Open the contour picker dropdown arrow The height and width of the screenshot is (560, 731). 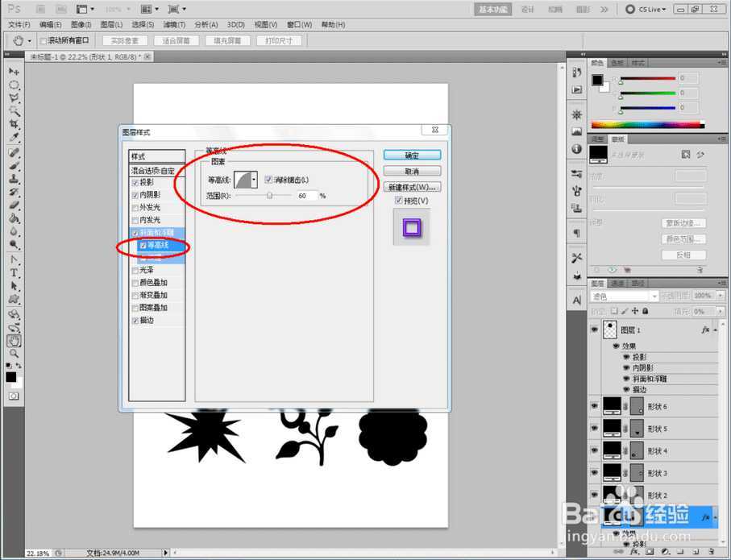(255, 180)
